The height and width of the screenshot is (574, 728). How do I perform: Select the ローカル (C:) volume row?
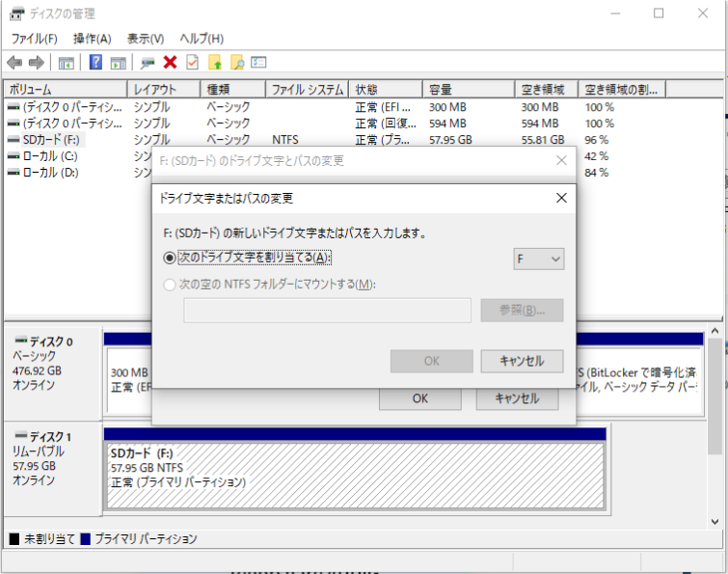coord(50,156)
